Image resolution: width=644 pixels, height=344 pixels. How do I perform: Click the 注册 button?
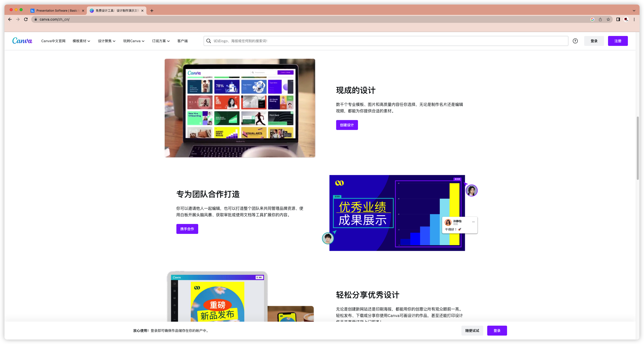617,41
